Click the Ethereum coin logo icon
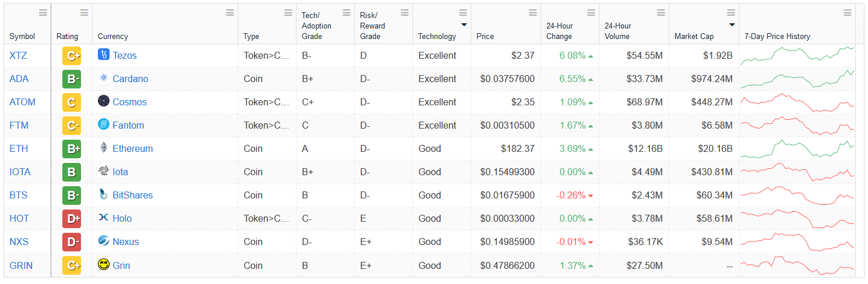Screen dimensions: 868x284 pyautogui.click(x=104, y=148)
